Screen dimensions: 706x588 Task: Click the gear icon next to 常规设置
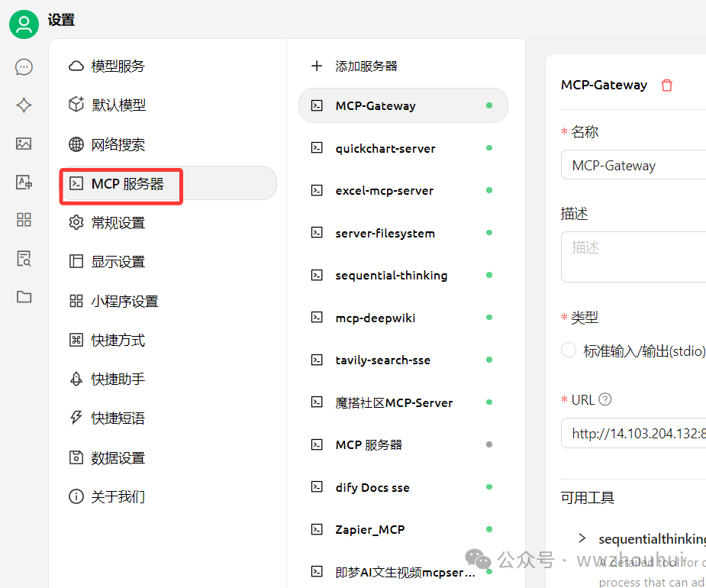(x=76, y=222)
